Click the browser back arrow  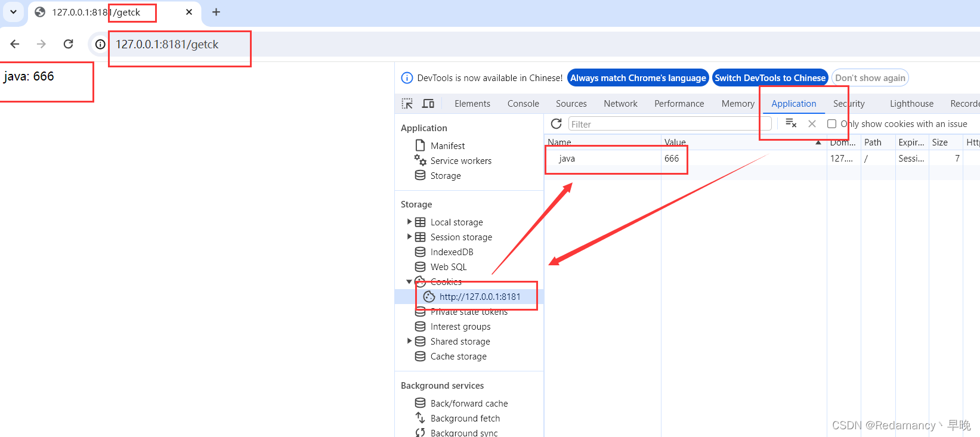pyautogui.click(x=15, y=44)
